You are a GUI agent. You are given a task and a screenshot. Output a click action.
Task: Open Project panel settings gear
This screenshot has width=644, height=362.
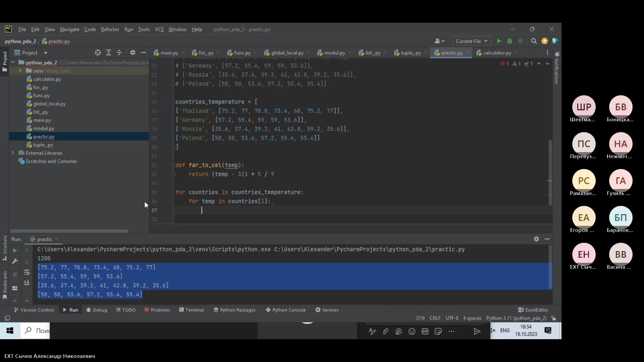133,53
